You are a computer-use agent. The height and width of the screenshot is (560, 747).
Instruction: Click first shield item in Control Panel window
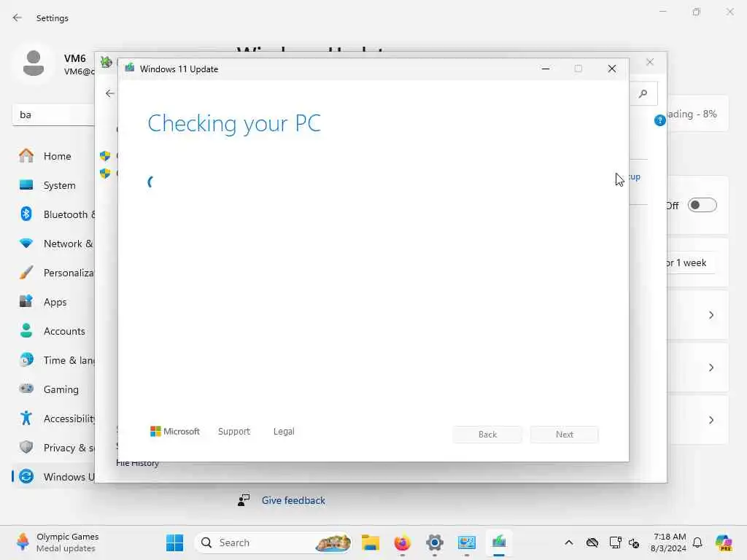coord(105,156)
